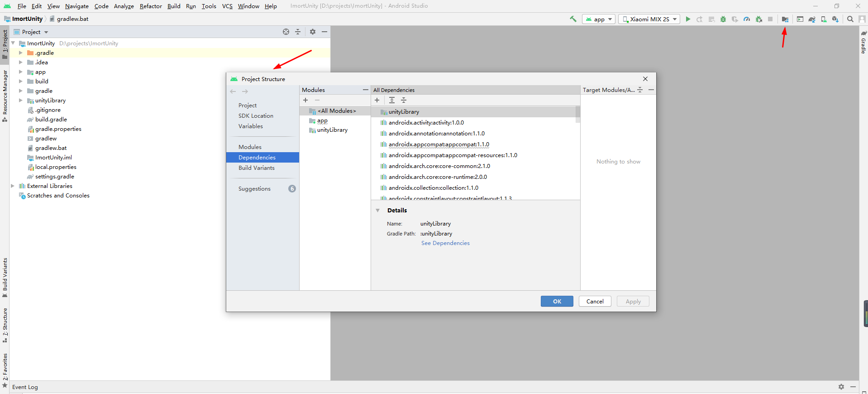Select settings.gradle file in project tree
The width and height of the screenshot is (868, 394).
click(54, 177)
